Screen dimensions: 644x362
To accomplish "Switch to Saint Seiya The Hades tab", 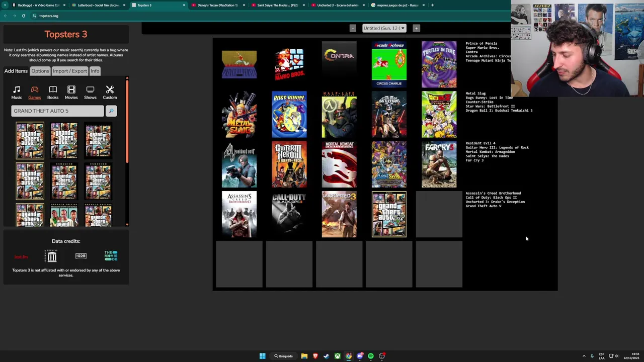I will point(277,5).
